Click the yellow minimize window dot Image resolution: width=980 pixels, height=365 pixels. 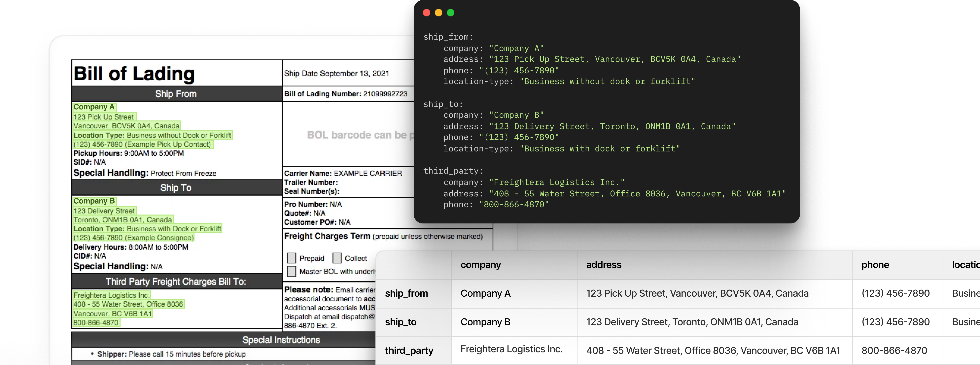tap(438, 13)
